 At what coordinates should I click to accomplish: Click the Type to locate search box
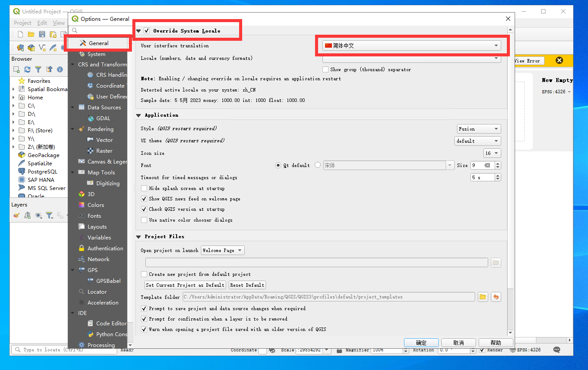coord(64,350)
